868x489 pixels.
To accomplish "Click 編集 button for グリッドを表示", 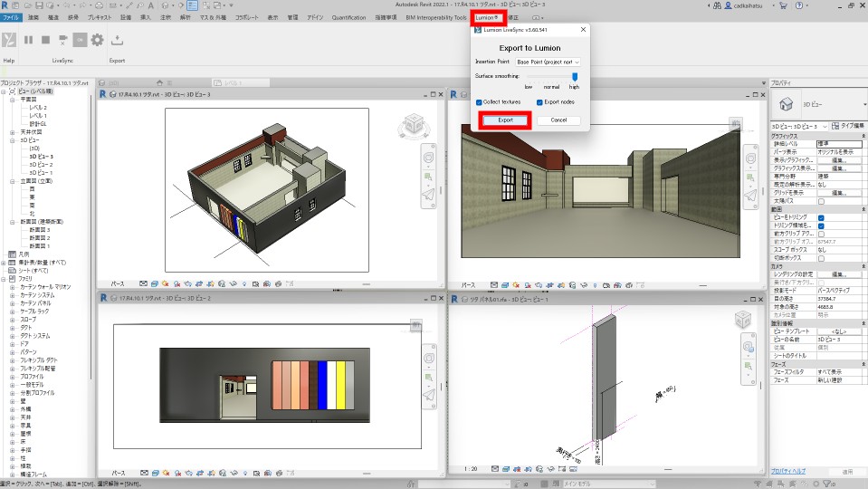I will 839,193.
